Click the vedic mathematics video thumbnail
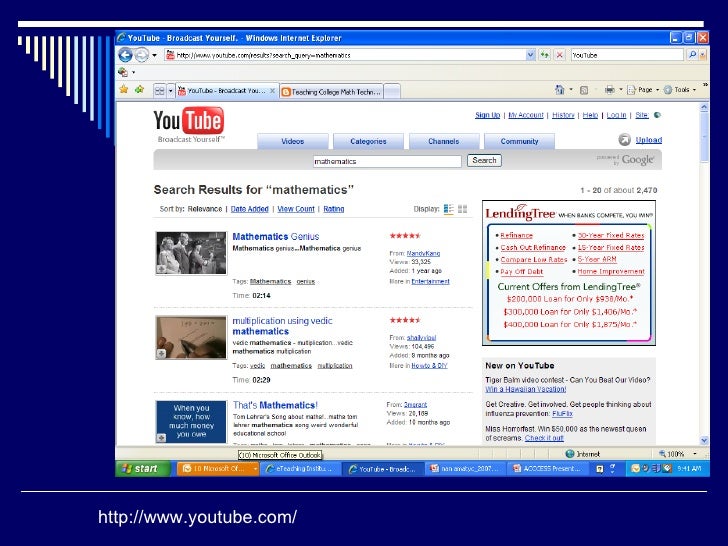Viewport: 728px width, 546px height. [191, 338]
